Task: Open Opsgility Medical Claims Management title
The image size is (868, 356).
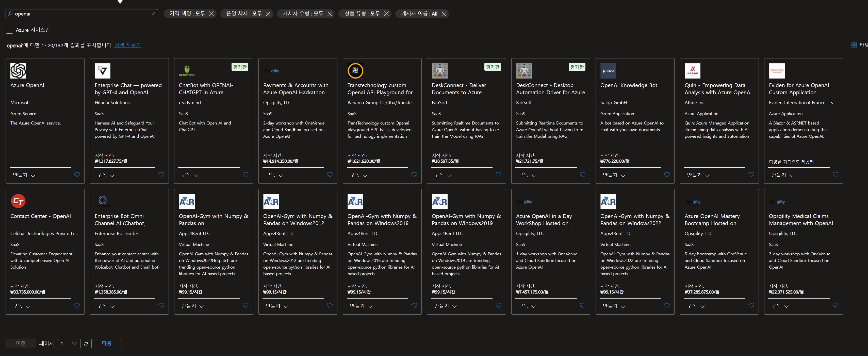Action: pos(801,220)
